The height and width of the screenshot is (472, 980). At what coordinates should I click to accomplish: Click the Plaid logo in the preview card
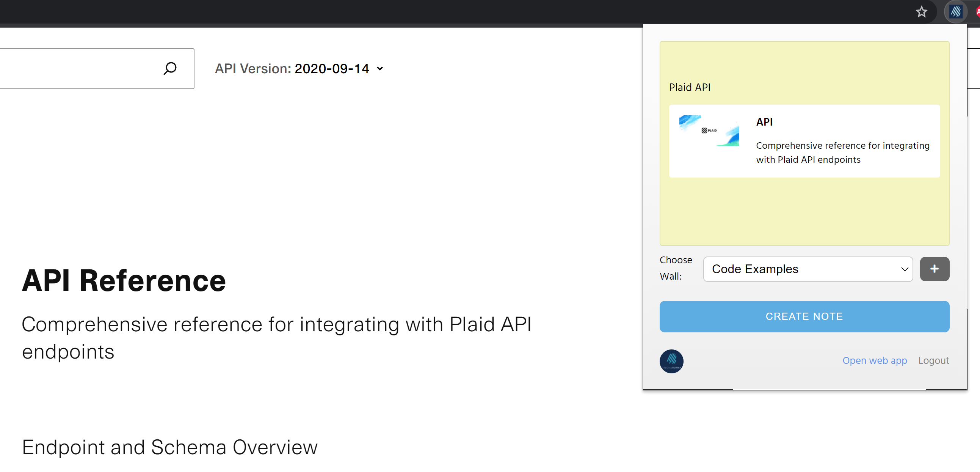[709, 130]
